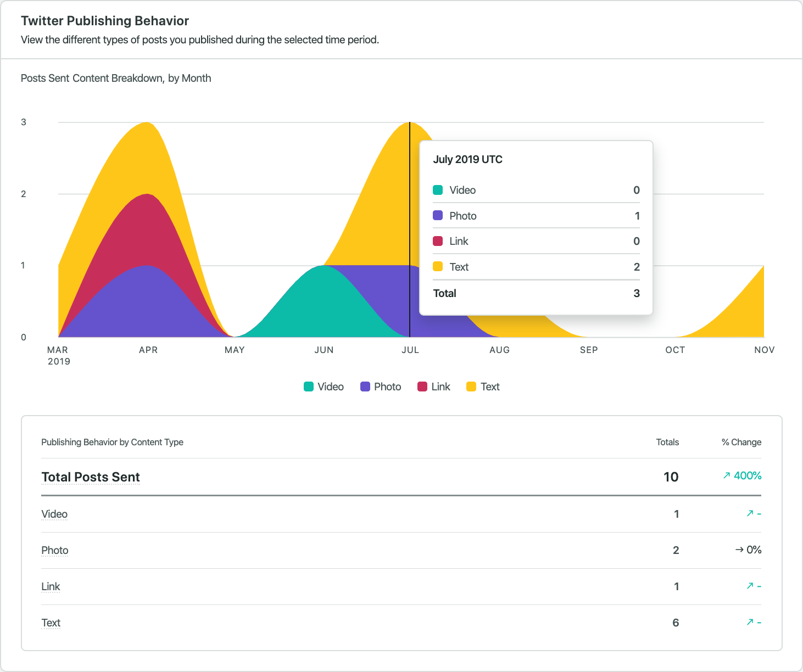
Task: Click the total posts value 10
Action: point(671,477)
